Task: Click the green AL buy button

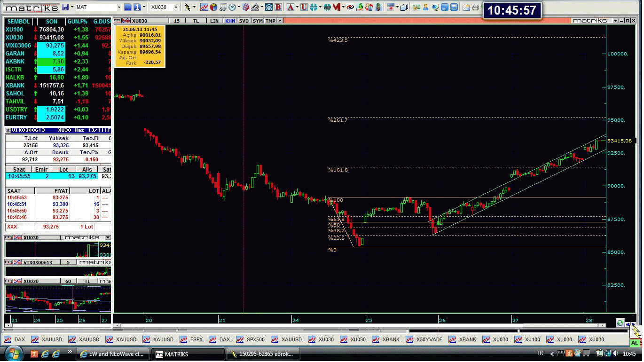Action: click(x=635, y=344)
